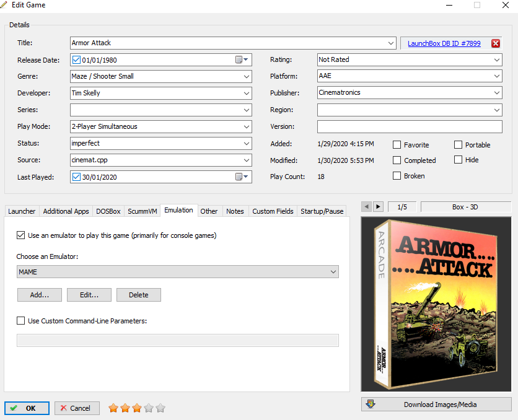Open the Additional Apps tab
This screenshot has height=420, width=518.
[66, 211]
